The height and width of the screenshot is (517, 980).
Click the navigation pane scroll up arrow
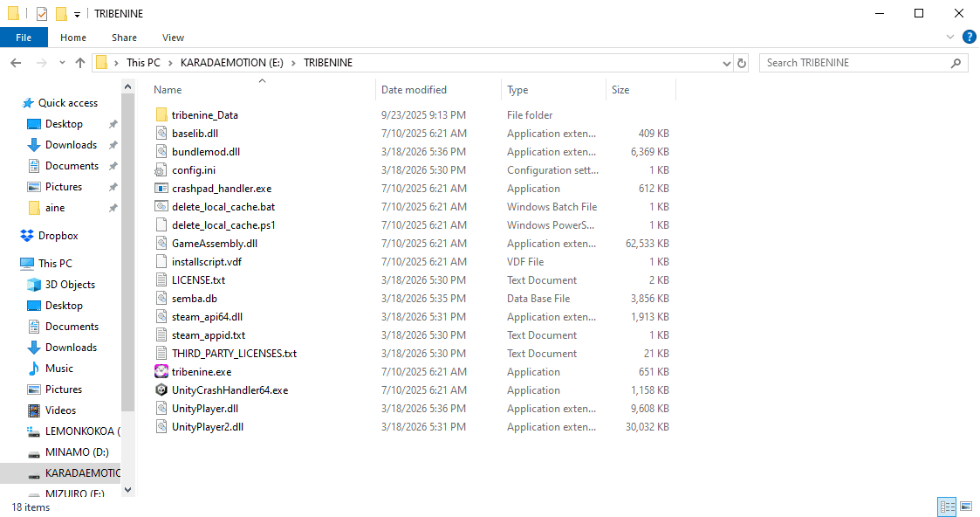pos(128,87)
